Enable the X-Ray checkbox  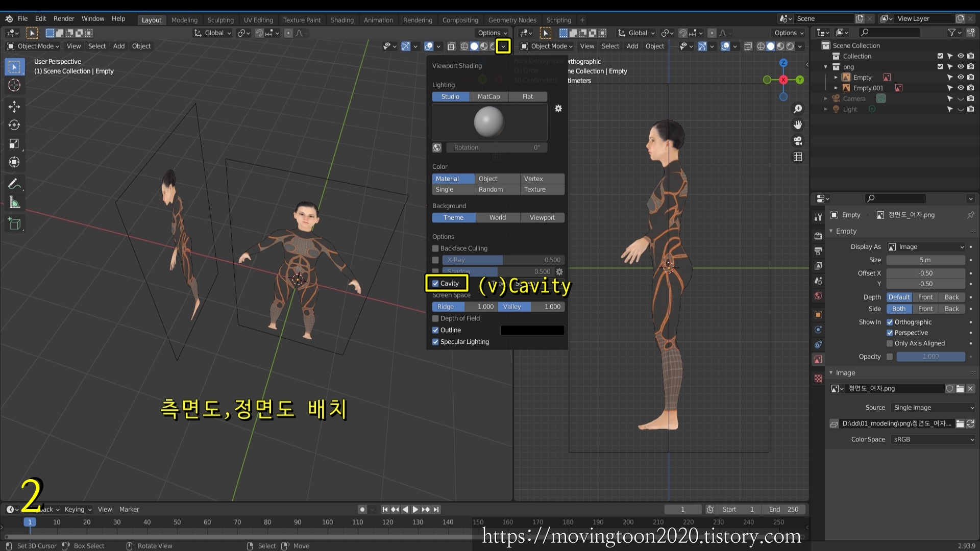435,260
